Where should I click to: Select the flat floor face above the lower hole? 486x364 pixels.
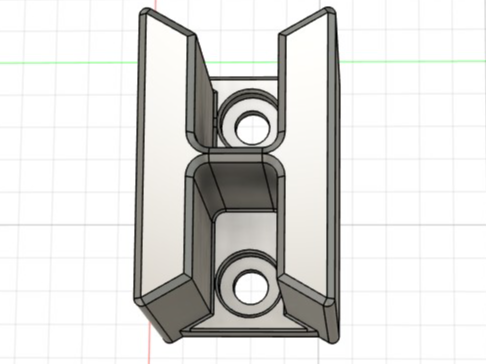pyautogui.click(x=245, y=233)
